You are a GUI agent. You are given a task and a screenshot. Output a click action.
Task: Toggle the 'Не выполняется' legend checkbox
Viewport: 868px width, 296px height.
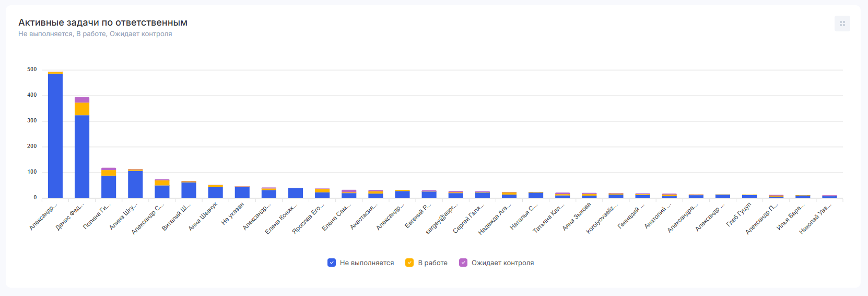[332, 263]
